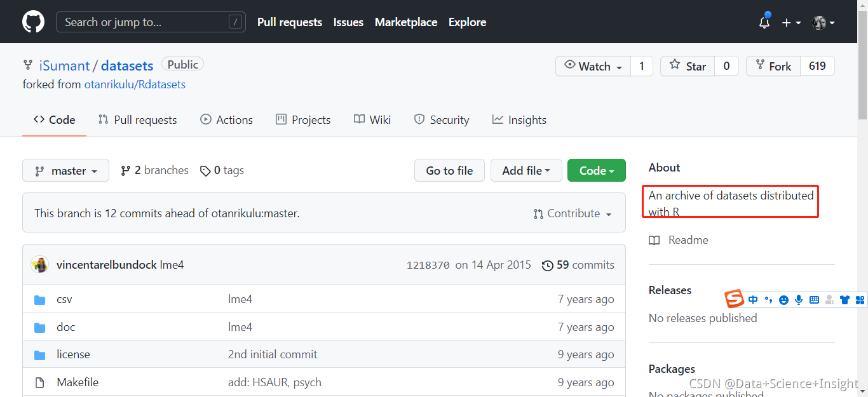Image resolution: width=868 pixels, height=397 pixels.
Task: Open the Readme link
Action: pyautogui.click(x=679, y=240)
